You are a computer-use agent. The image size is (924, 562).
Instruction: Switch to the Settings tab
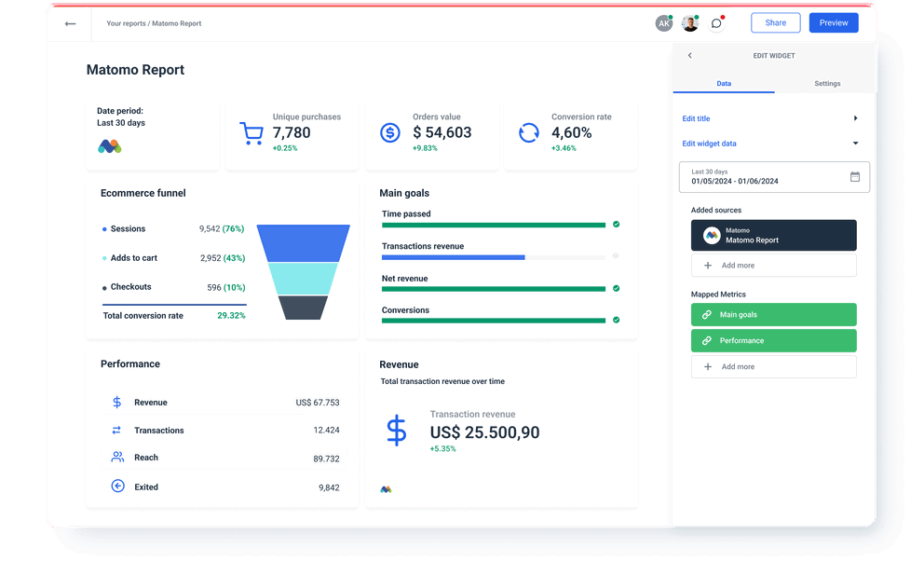[x=827, y=84]
